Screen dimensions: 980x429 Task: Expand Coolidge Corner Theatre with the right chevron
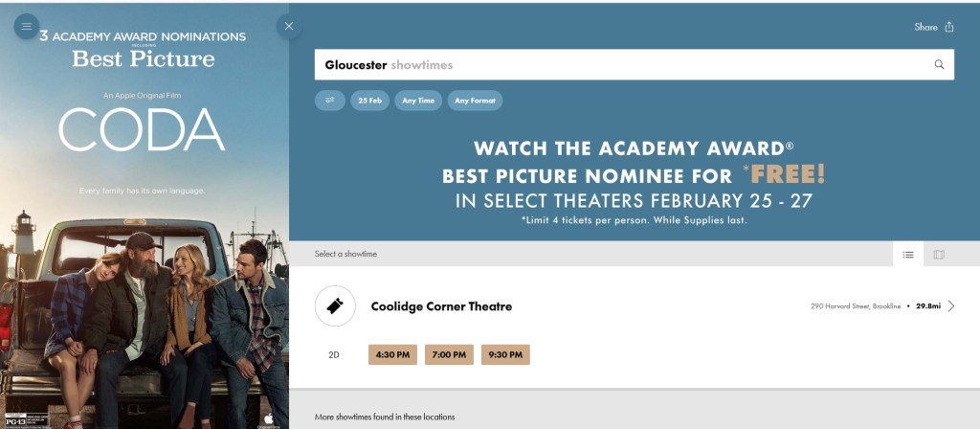click(951, 306)
